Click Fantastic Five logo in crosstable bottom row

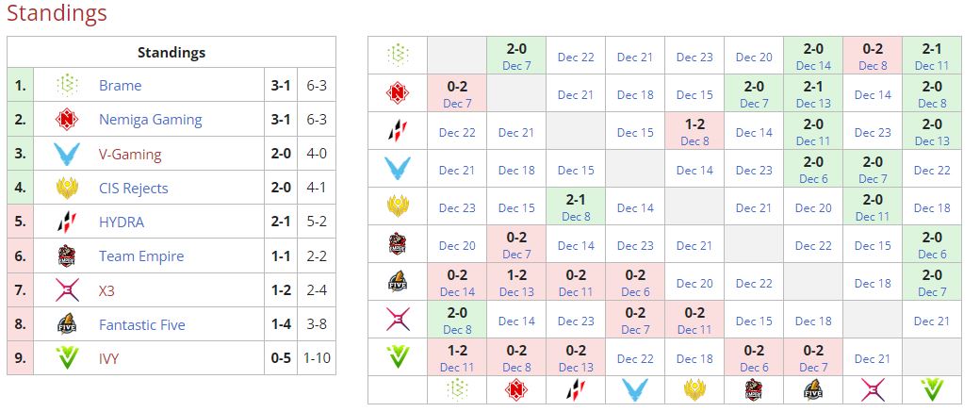(812, 390)
